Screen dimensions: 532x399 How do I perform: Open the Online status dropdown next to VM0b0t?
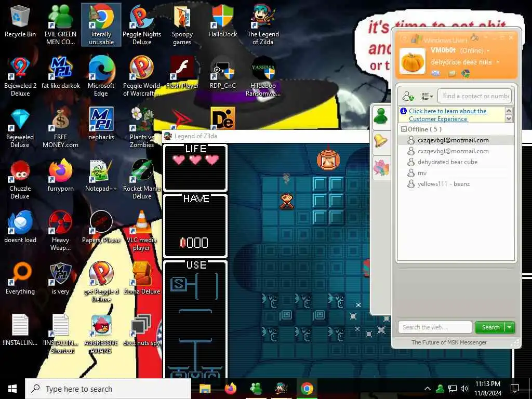(488, 50)
